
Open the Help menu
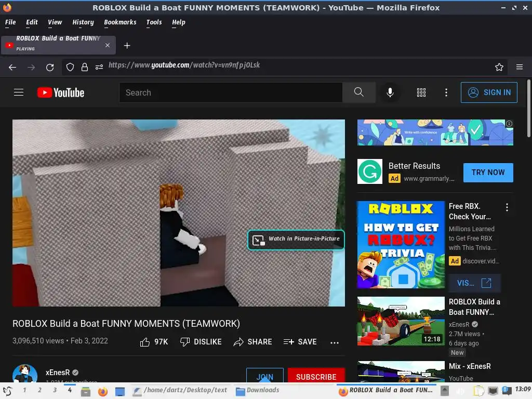tap(179, 22)
